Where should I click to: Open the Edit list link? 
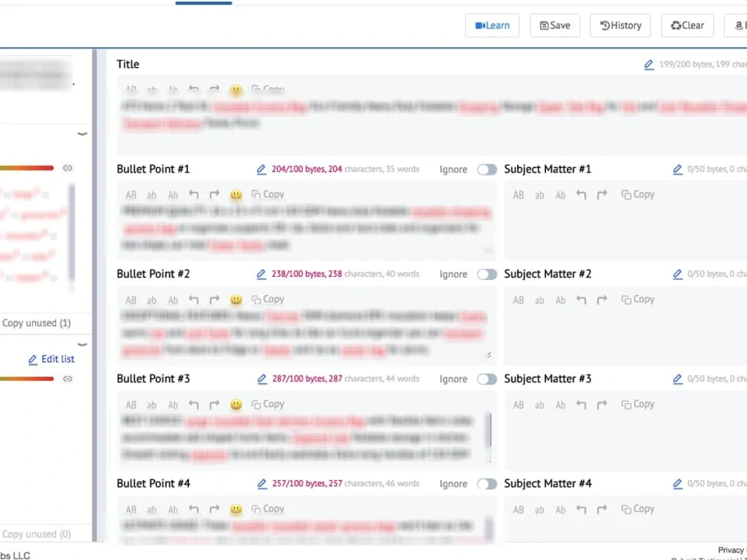pos(52,359)
